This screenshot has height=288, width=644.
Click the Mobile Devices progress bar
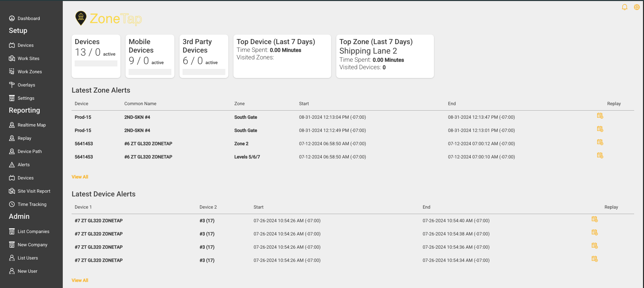(150, 72)
